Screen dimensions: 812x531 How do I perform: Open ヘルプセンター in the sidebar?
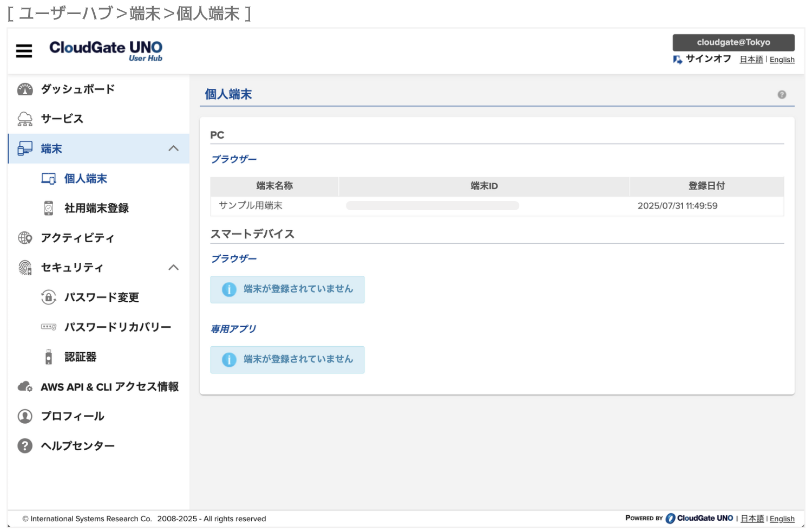coord(78,446)
